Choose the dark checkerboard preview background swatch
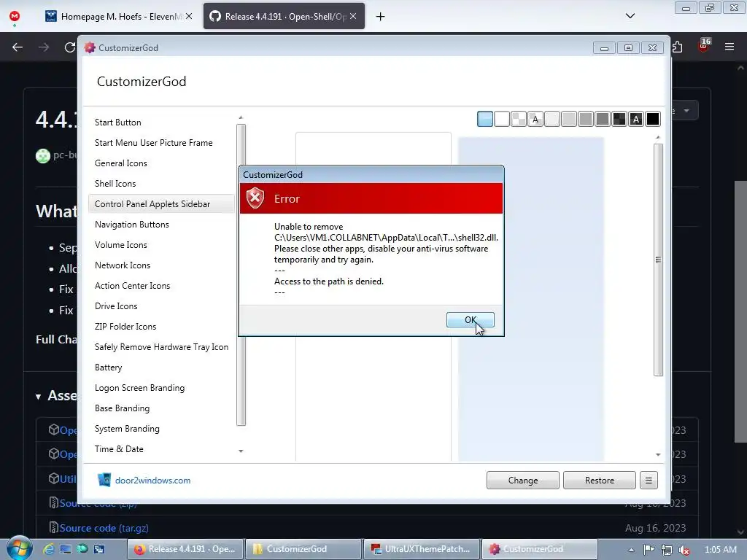This screenshot has width=747, height=560. tap(619, 119)
